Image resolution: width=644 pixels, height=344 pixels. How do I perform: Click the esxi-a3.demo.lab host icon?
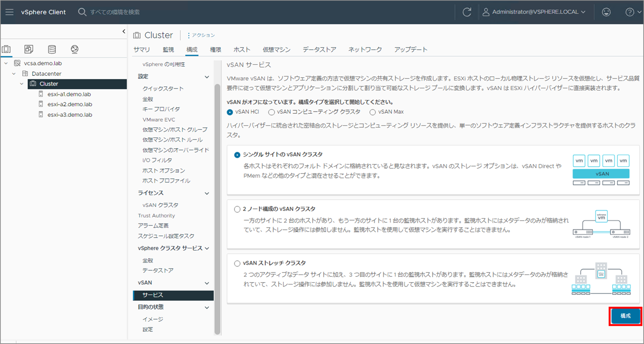coord(41,114)
